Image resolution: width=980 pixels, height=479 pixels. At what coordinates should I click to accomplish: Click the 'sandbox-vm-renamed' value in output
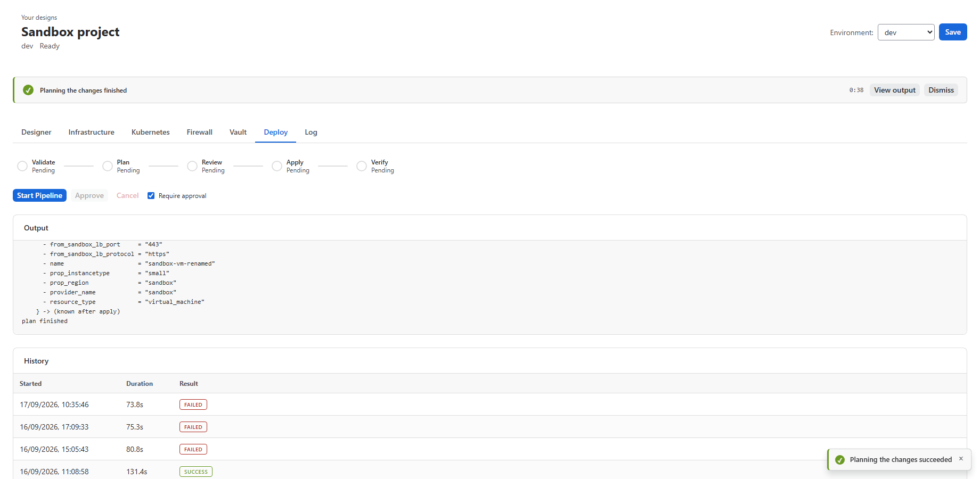point(180,263)
